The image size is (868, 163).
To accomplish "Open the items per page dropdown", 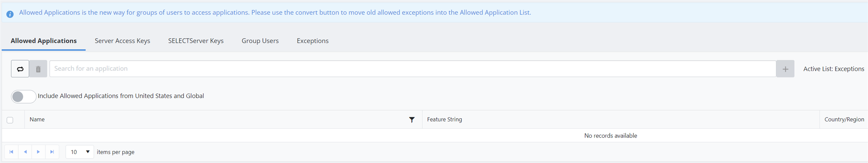I will pyautogui.click(x=80, y=152).
